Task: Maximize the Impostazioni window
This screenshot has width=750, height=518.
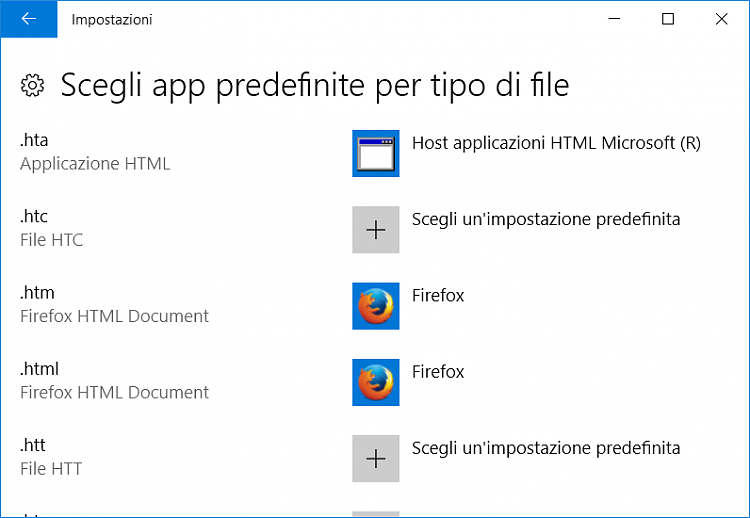Action: 668,19
